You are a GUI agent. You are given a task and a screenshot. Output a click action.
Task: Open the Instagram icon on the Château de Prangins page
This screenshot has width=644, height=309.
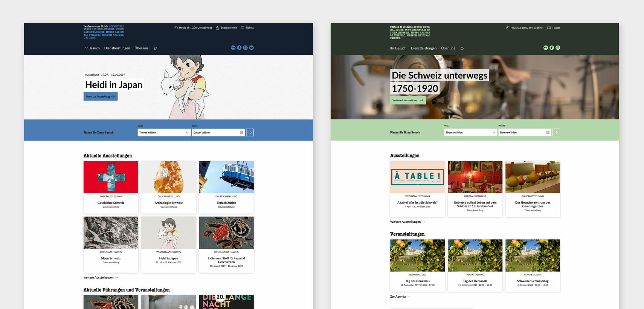[558, 48]
